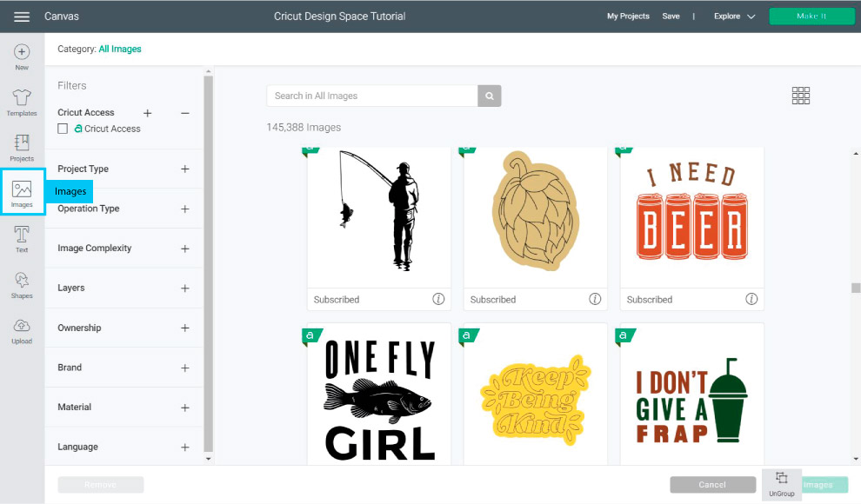861x504 pixels.
Task: Click Cricut Access badge on Keep Being Kind
Action: click(468, 335)
